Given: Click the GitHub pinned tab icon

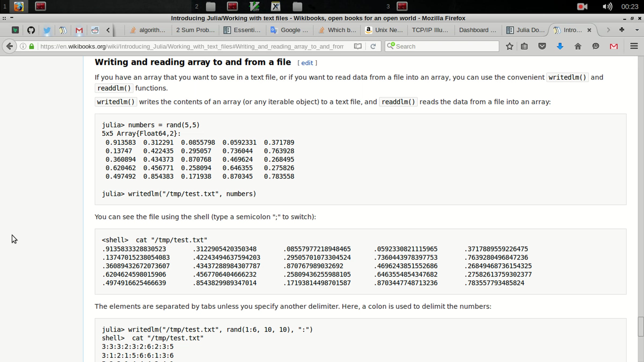Looking at the screenshot, I should point(31,30).
